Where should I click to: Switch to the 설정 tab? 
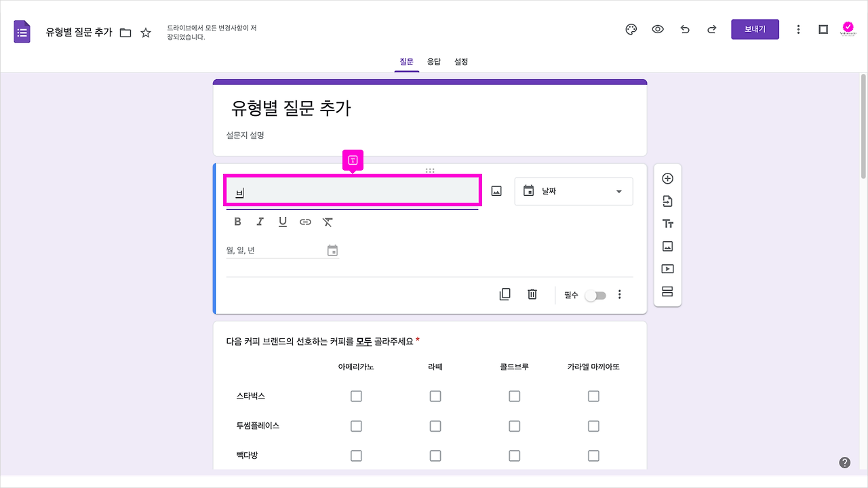[x=461, y=62]
